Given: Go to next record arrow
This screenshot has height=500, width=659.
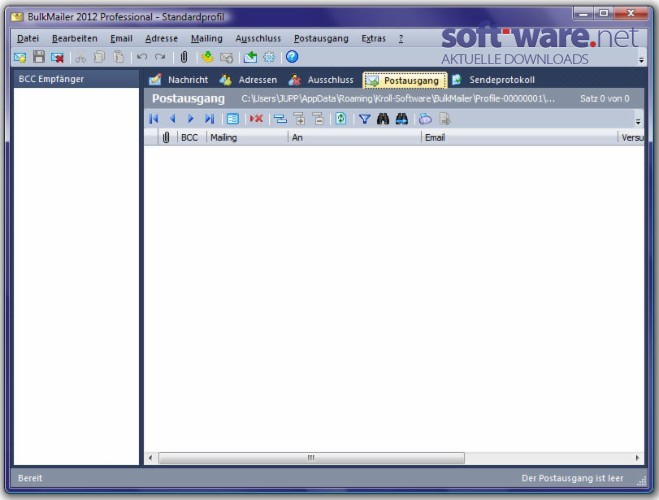Looking at the screenshot, I should [x=190, y=119].
